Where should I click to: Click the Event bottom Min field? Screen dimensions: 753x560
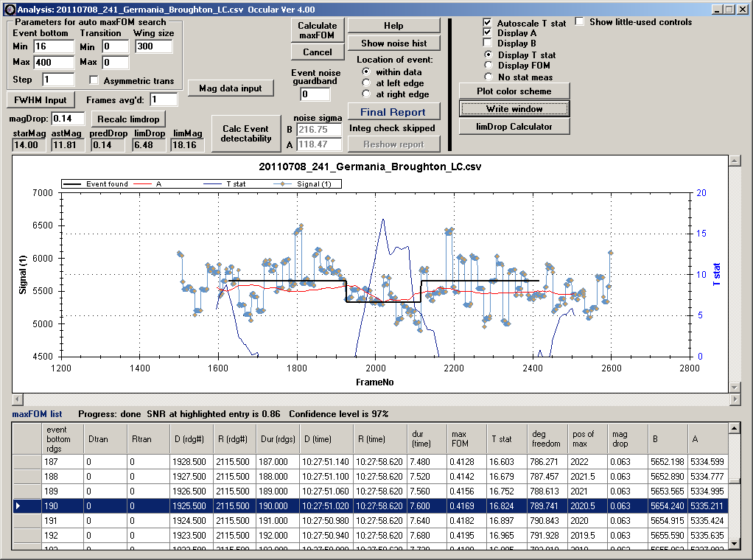coord(54,46)
